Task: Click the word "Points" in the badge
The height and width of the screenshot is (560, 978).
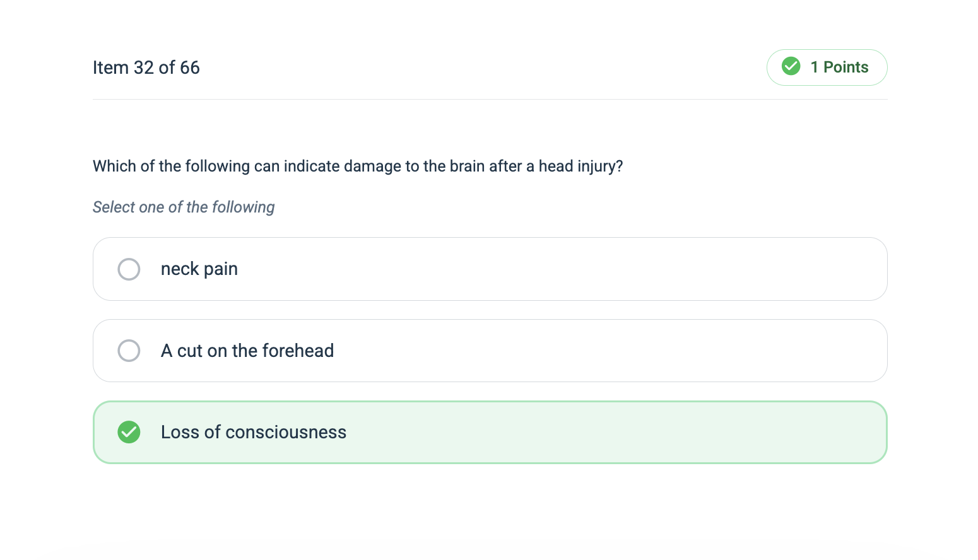Action: [x=845, y=67]
